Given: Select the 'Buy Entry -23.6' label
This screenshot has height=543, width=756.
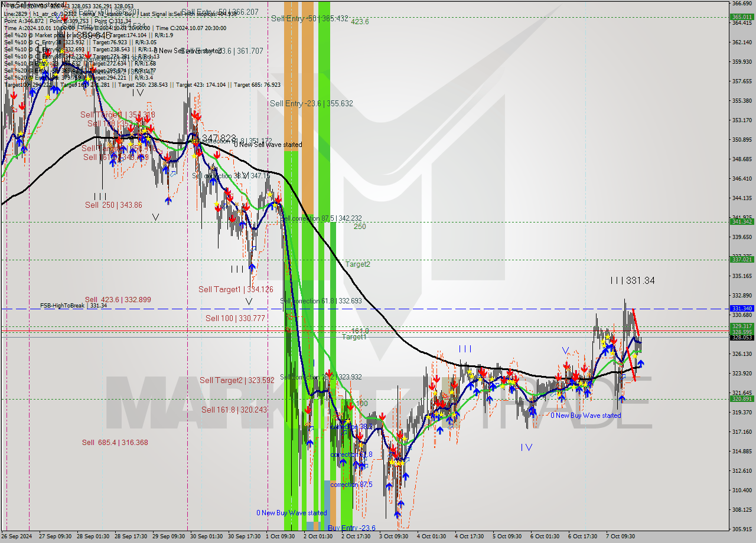Looking at the screenshot, I should click(x=351, y=528).
